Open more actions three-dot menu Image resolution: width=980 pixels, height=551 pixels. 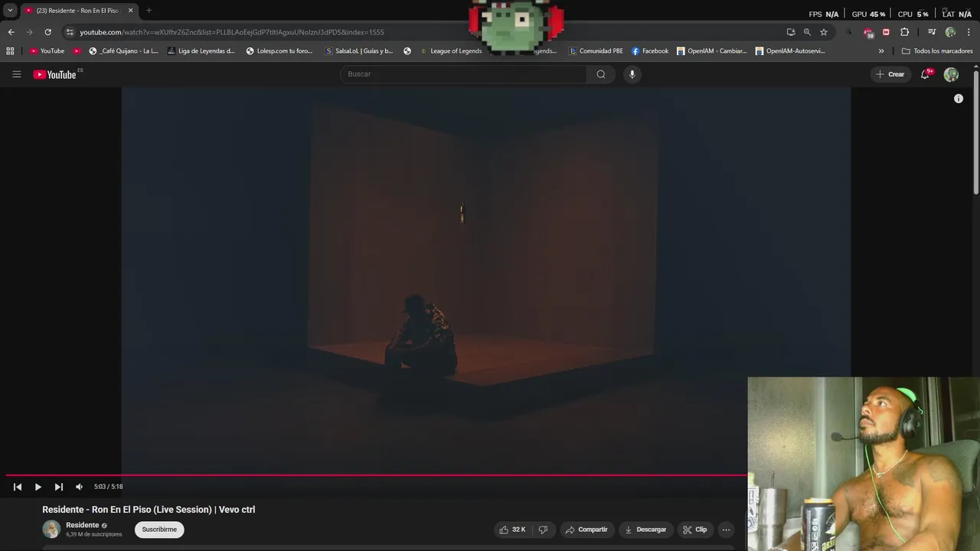click(726, 530)
